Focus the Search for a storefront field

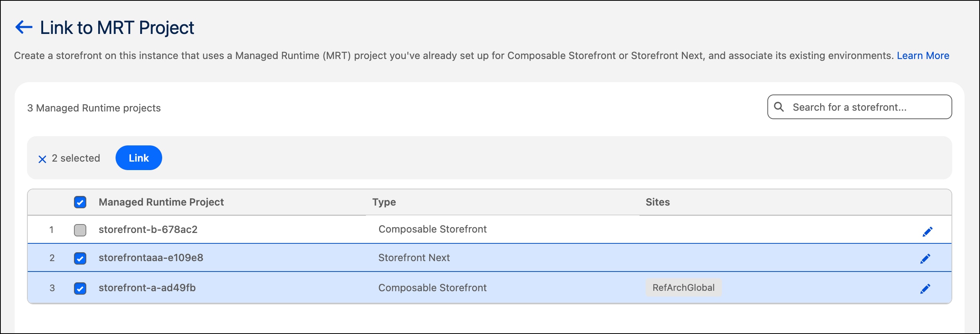[x=859, y=107]
